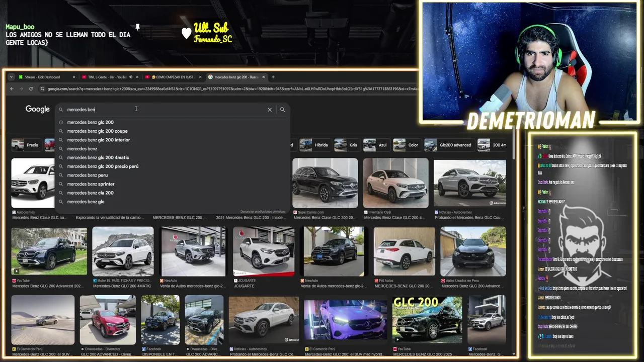This screenshot has width=644, height=362.
Task: Go forward in browser history
Action: pyautogui.click(x=21, y=89)
